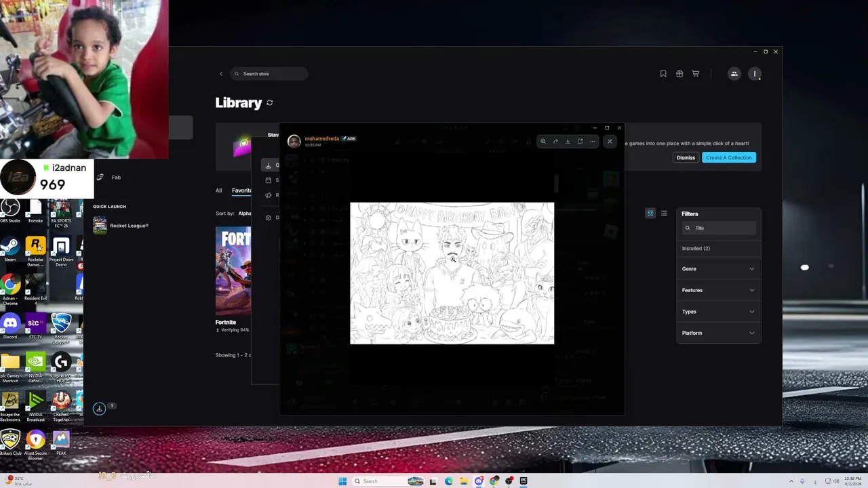Open Project Doors Demo desktop shortcut
Screen dimensions: 868x488
click(61, 251)
